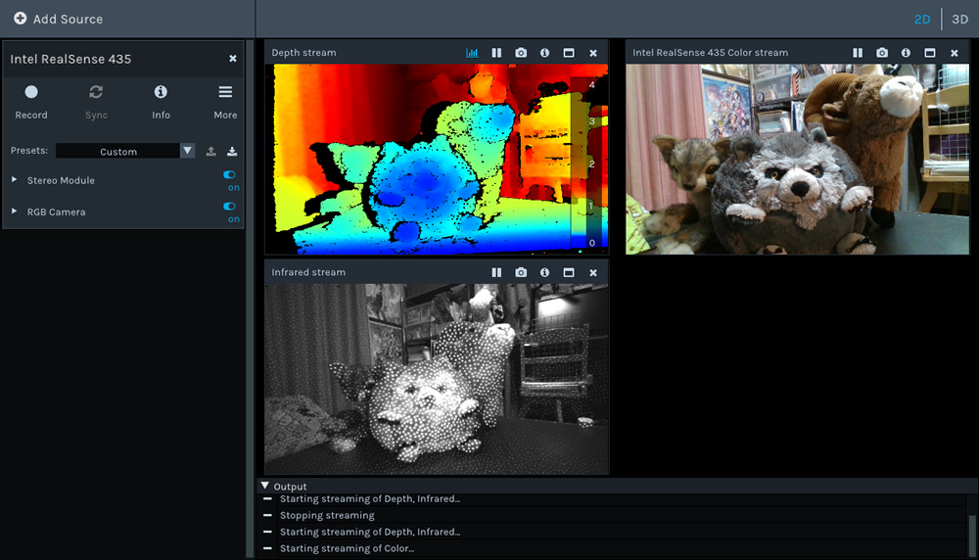
Task: Switch to the 3D view tab
Action: pyautogui.click(x=959, y=19)
